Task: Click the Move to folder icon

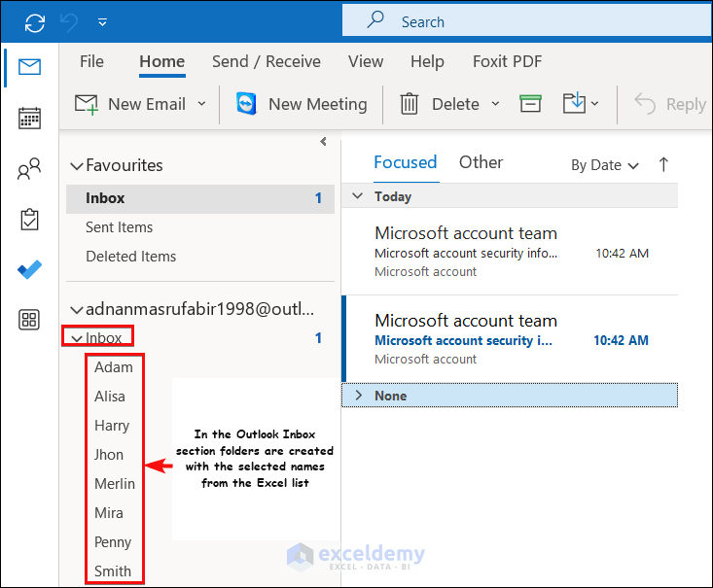Action: click(574, 103)
